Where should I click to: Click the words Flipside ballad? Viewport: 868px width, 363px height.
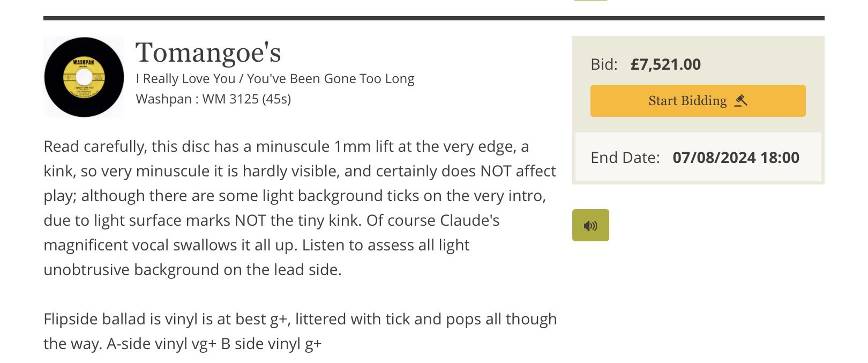pyautogui.click(x=94, y=319)
